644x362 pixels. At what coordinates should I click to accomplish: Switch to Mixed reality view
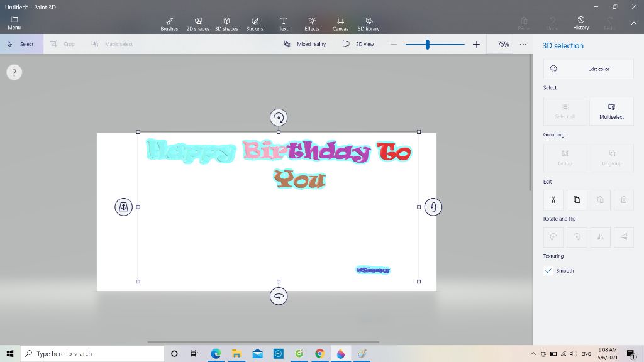click(x=304, y=44)
